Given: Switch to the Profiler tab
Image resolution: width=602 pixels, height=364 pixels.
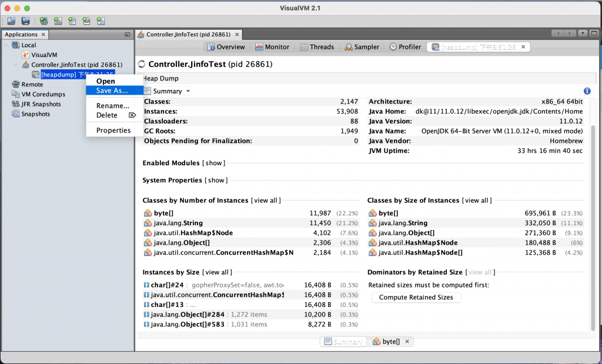Looking at the screenshot, I should point(405,47).
